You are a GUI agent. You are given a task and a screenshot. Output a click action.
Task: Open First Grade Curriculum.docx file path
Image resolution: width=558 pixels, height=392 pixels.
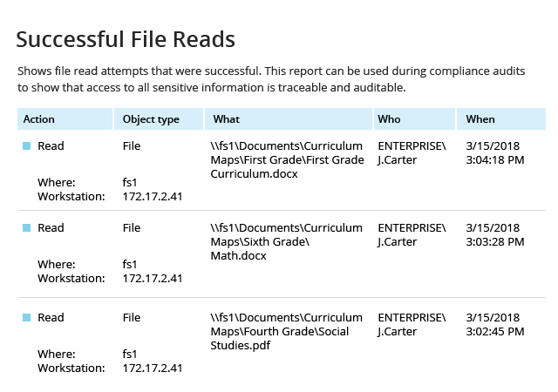click(x=287, y=159)
